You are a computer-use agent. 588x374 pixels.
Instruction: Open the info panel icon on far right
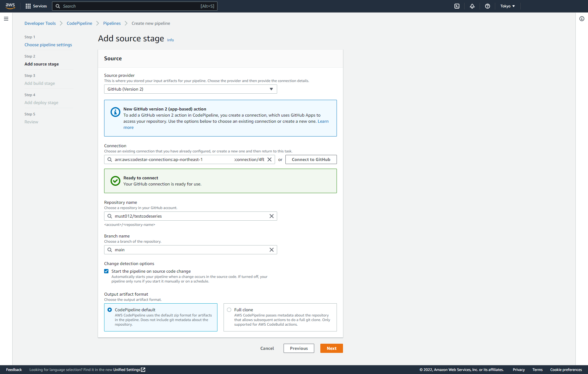pos(582,19)
